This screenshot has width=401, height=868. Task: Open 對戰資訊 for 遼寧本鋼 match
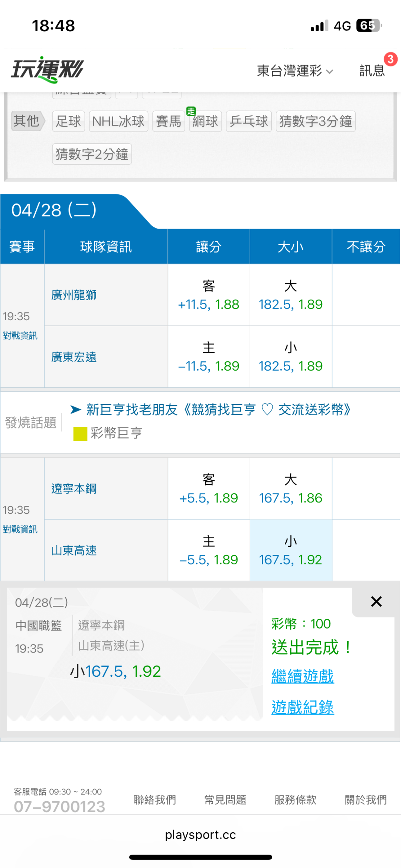click(20, 529)
